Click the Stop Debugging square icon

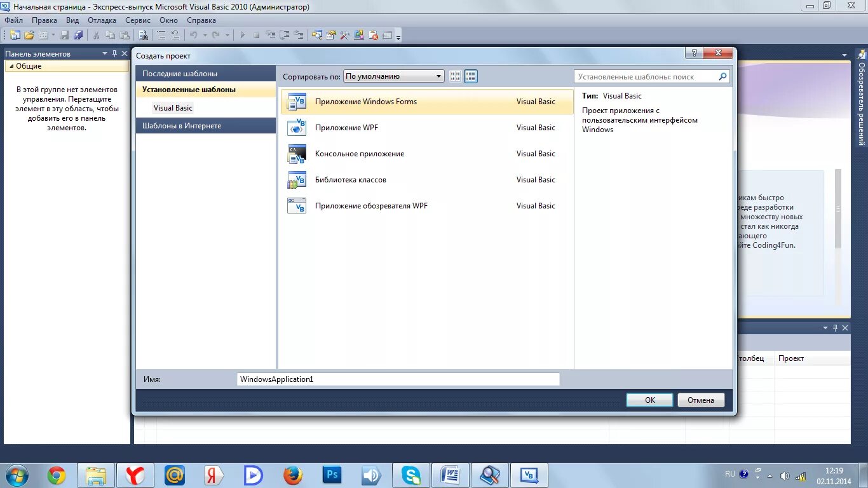tap(256, 35)
